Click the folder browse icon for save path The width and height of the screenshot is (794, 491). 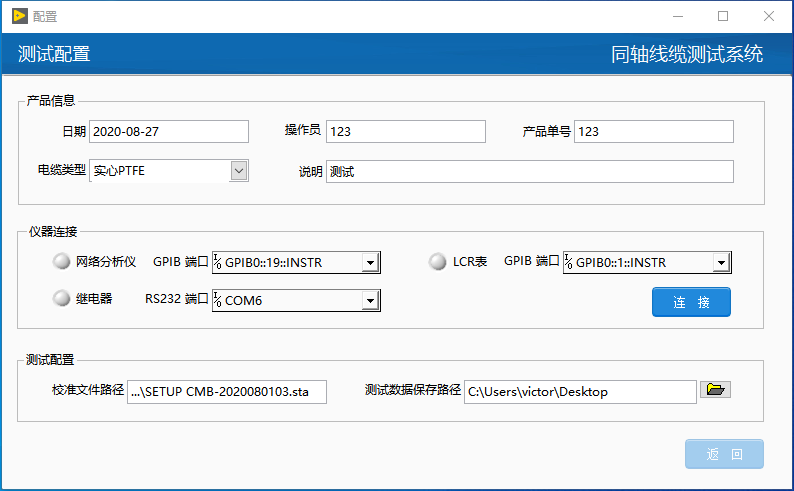click(x=715, y=390)
